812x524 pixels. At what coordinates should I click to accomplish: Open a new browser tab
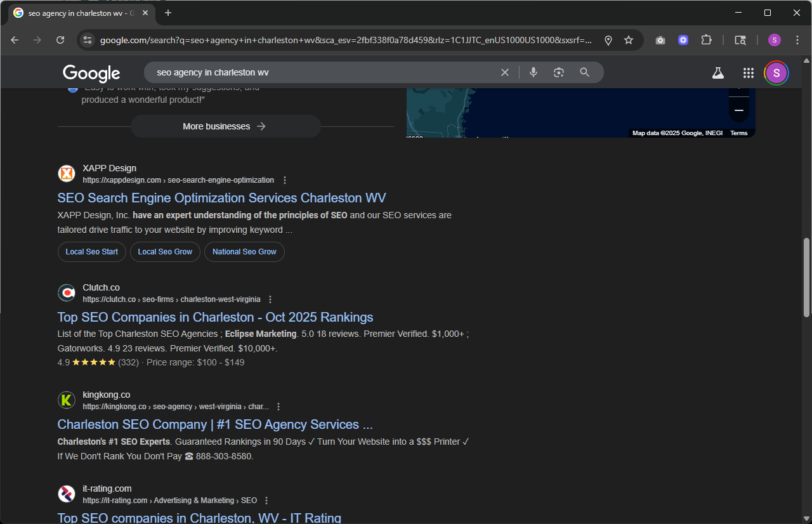(x=168, y=13)
